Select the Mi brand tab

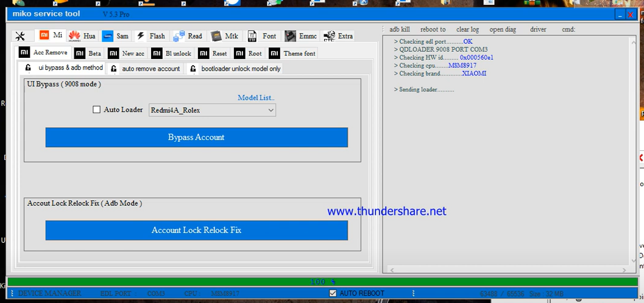coord(51,35)
